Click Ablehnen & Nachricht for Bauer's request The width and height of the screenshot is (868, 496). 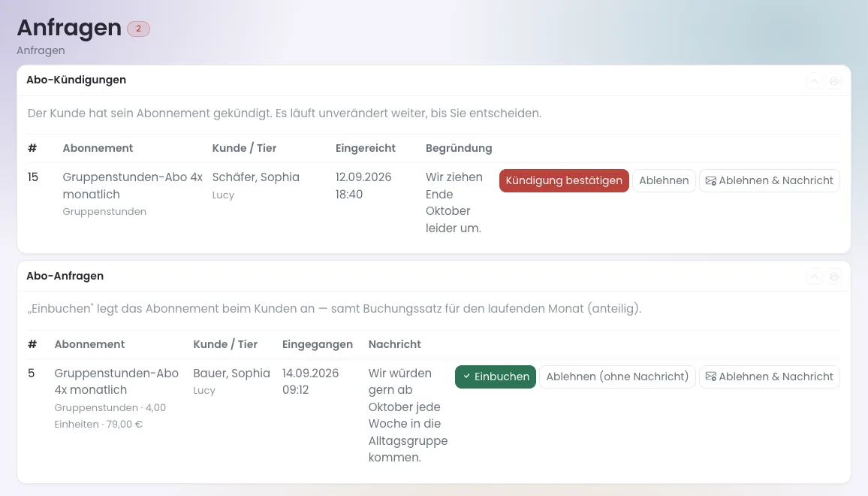(x=770, y=377)
